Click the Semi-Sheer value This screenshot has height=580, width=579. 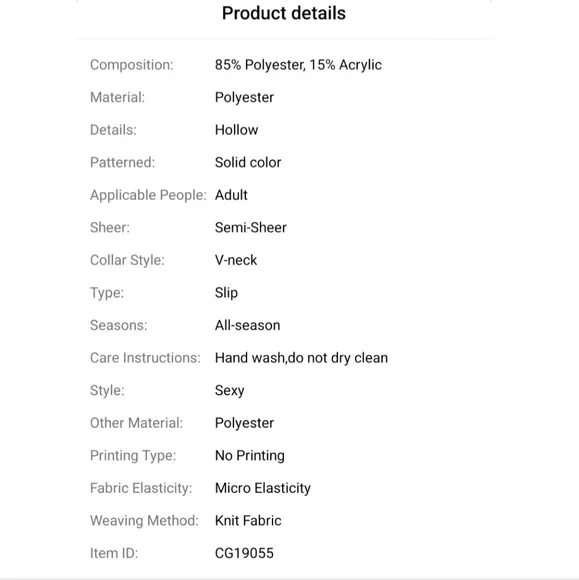[x=251, y=227]
